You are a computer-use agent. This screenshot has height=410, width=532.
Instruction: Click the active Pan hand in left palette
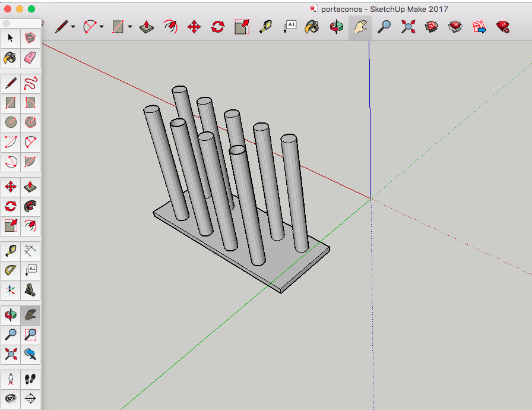click(x=30, y=316)
